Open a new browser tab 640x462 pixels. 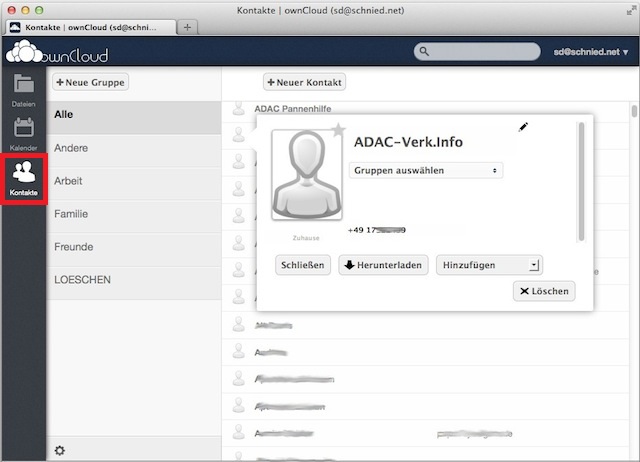point(187,27)
